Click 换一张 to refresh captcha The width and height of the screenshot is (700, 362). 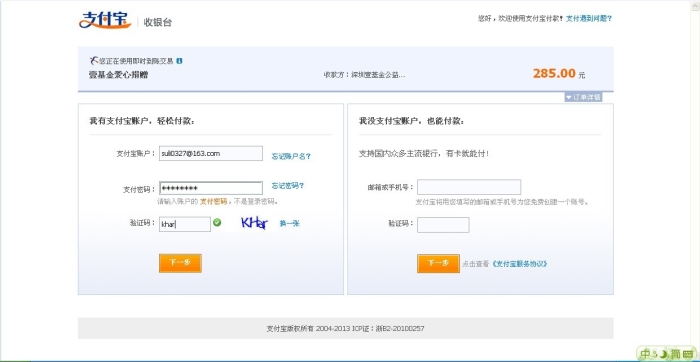[x=289, y=223]
